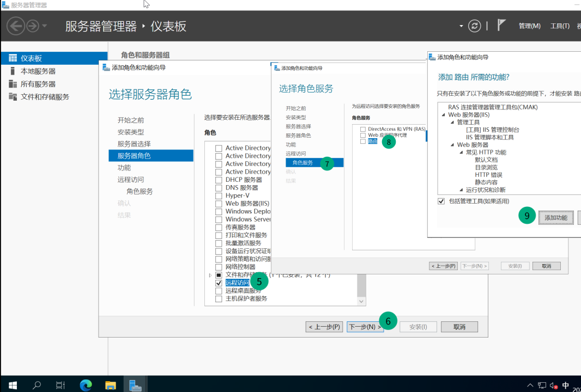Select IIS 管理脚本和工具 entry

pyautogui.click(x=490, y=137)
